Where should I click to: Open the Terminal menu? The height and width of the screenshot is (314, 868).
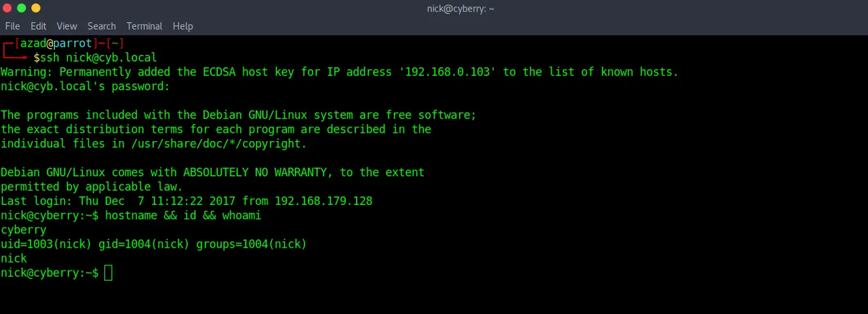click(x=144, y=26)
